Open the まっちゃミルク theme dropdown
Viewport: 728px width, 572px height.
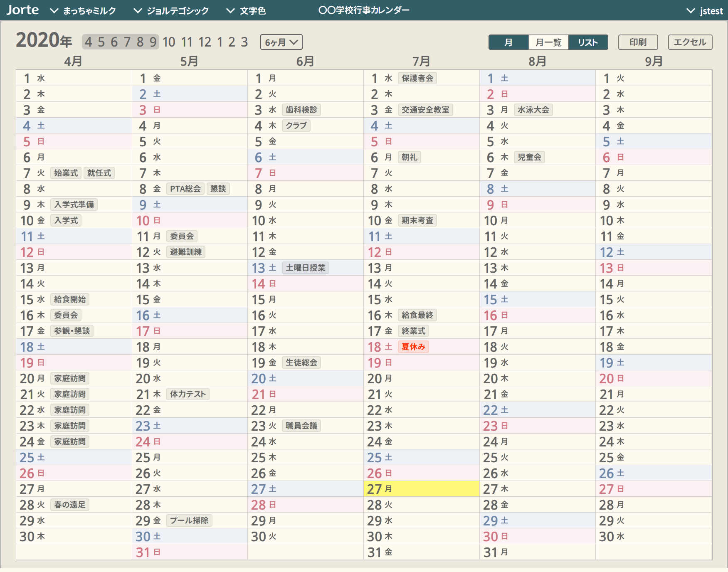pos(83,11)
